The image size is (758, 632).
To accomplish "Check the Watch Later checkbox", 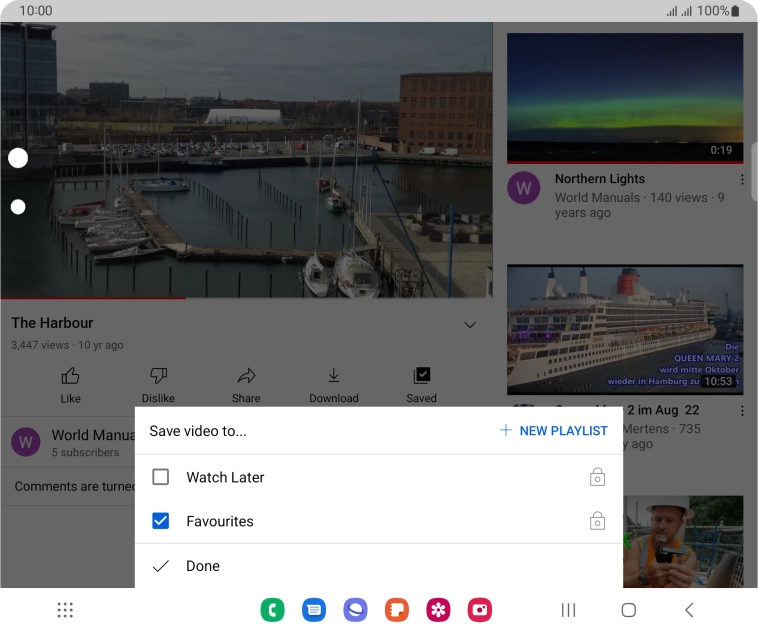I will [160, 477].
